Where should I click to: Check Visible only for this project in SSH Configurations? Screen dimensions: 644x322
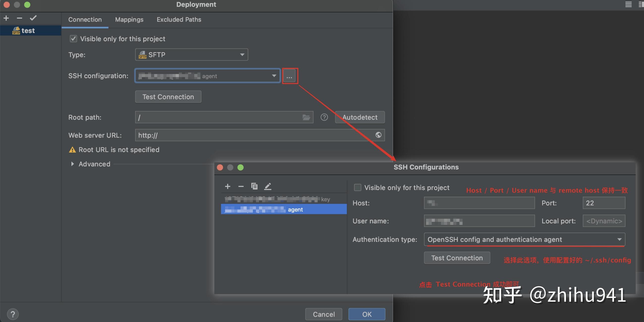(357, 188)
